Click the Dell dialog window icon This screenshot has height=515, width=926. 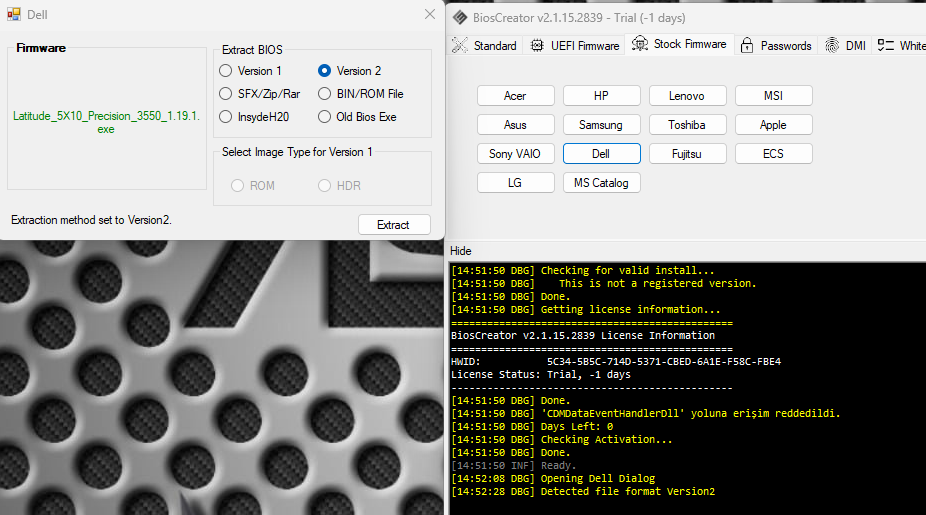coord(13,15)
